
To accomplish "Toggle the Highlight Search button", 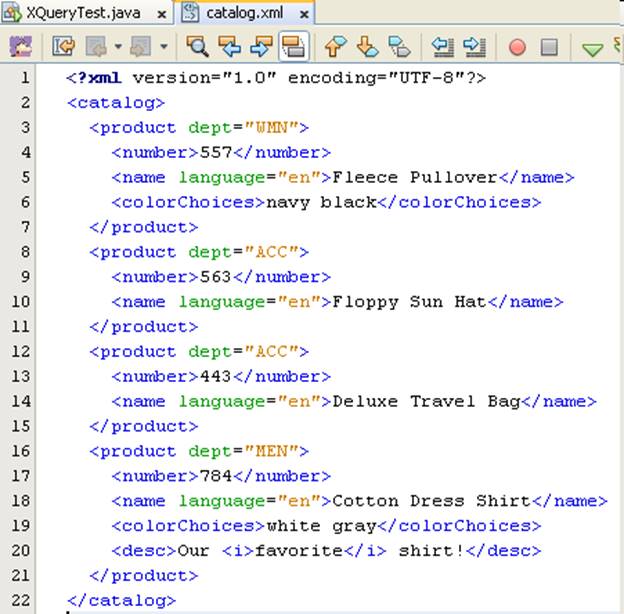I will [x=294, y=46].
